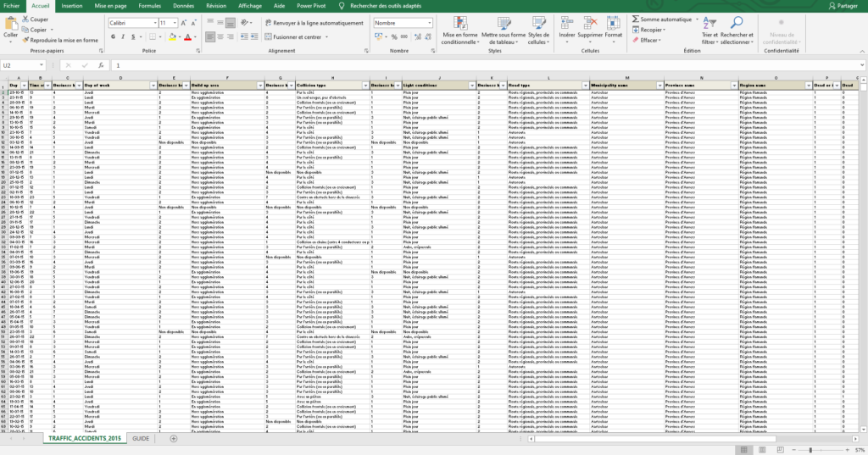
Task: Open the Day column filter dropdown
Action: (24, 86)
